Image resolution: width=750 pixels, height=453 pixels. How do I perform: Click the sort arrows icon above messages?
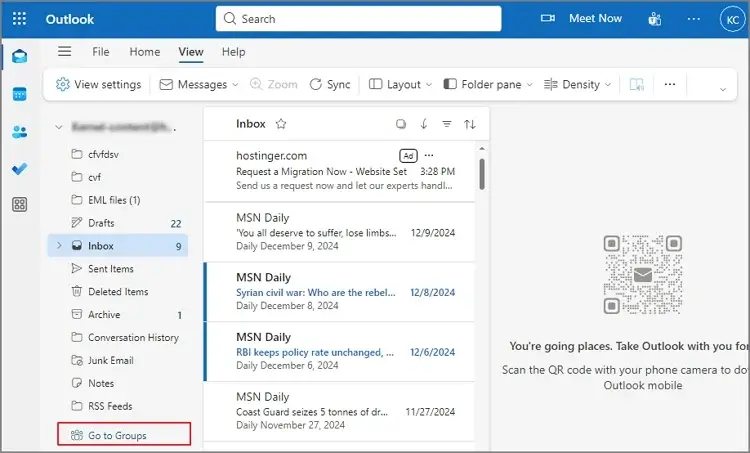tap(470, 124)
